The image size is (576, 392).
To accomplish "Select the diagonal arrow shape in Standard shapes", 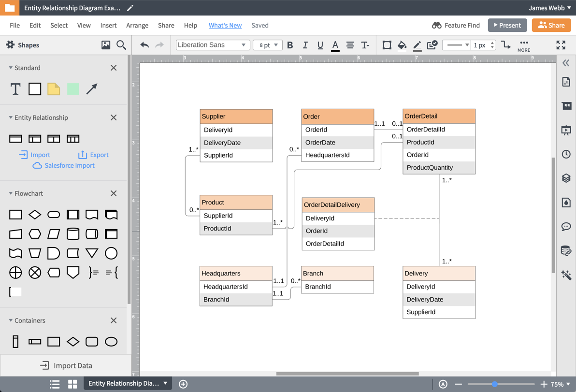I will point(91,89).
